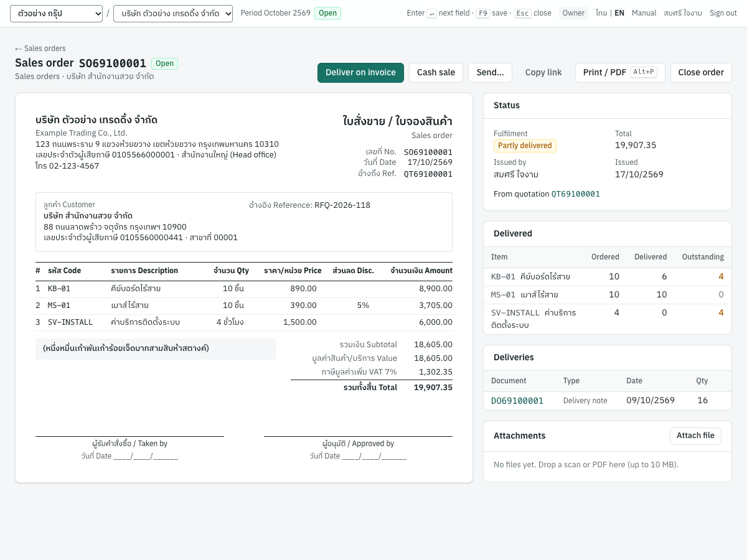Click the Partly delivered status badge

(x=525, y=146)
